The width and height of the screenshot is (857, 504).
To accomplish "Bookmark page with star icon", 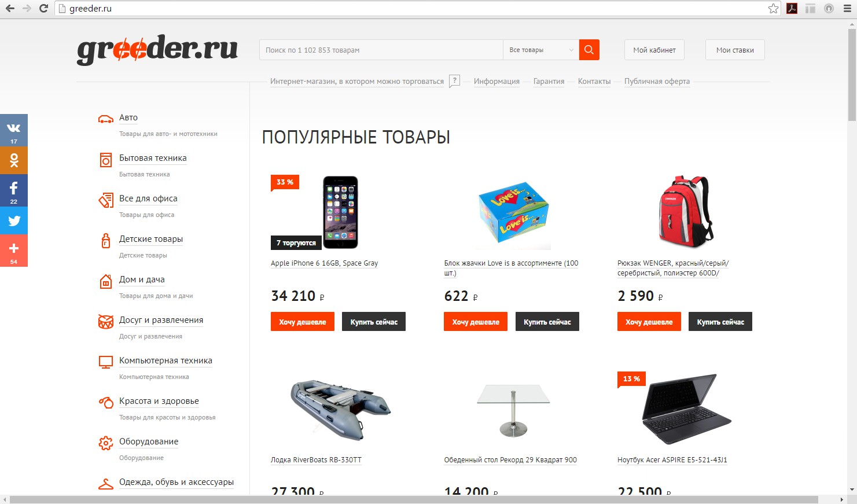I will pyautogui.click(x=773, y=9).
